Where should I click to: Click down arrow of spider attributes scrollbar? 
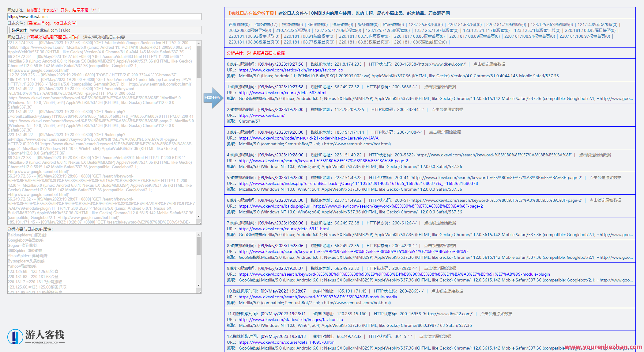[199, 285]
